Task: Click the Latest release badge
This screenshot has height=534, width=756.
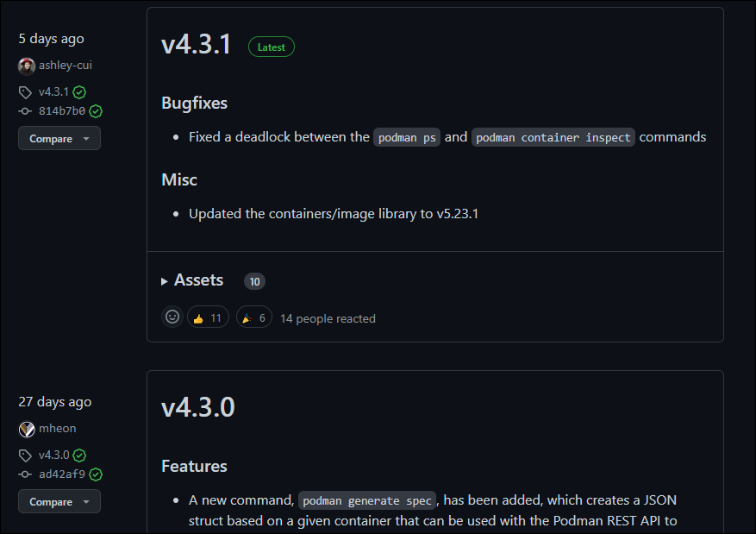Action: pyautogui.click(x=272, y=47)
